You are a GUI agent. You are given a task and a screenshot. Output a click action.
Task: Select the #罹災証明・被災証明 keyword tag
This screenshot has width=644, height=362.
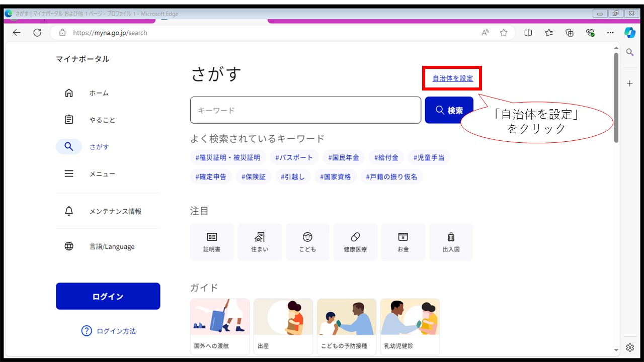[228, 157]
